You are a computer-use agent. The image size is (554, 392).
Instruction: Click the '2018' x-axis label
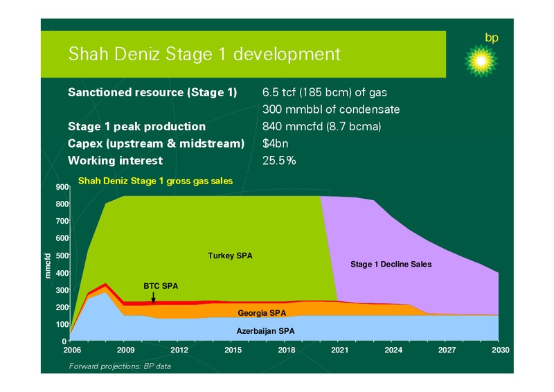287,350
